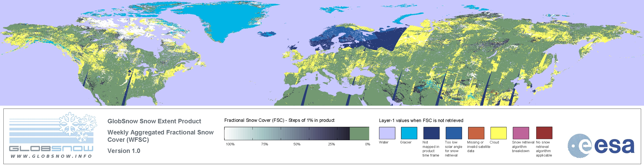Screen dimensions: 644x167
Task: Click the yellow Cloud legend swatch
Action: tap(498, 133)
